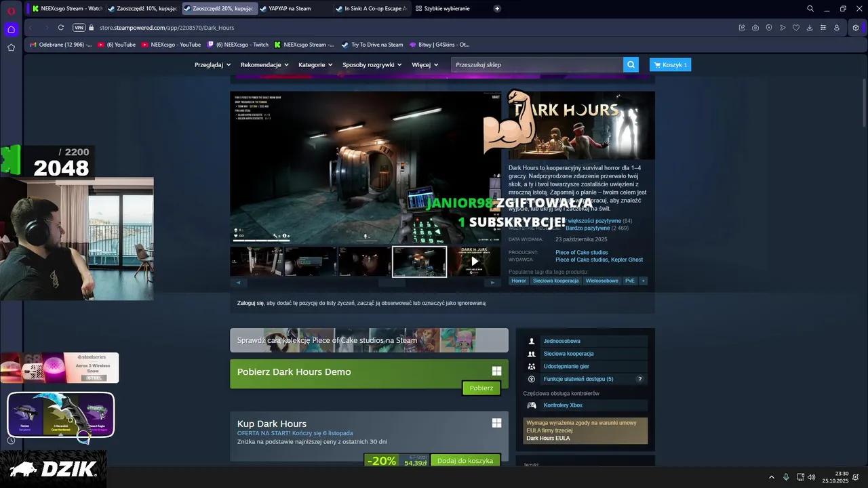This screenshot has width=868, height=488.
Task: Click thumbnail strip right scroll arrow
Action: [x=493, y=283]
